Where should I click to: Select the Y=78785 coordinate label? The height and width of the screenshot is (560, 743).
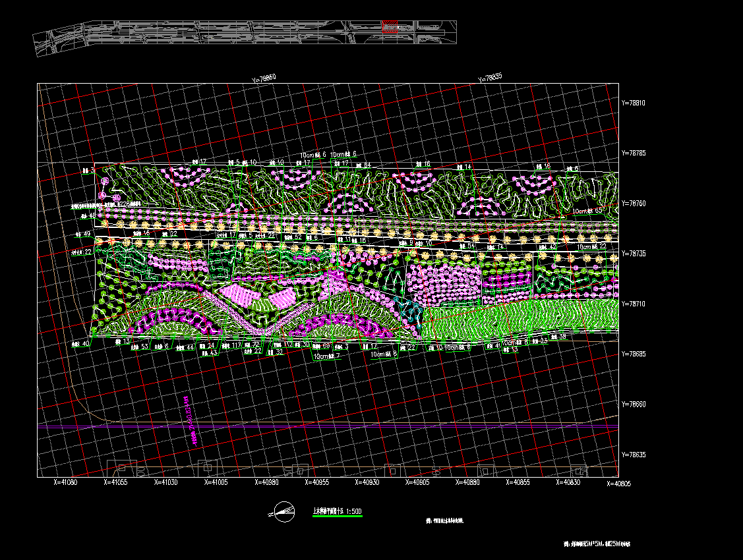pyautogui.click(x=634, y=153)
